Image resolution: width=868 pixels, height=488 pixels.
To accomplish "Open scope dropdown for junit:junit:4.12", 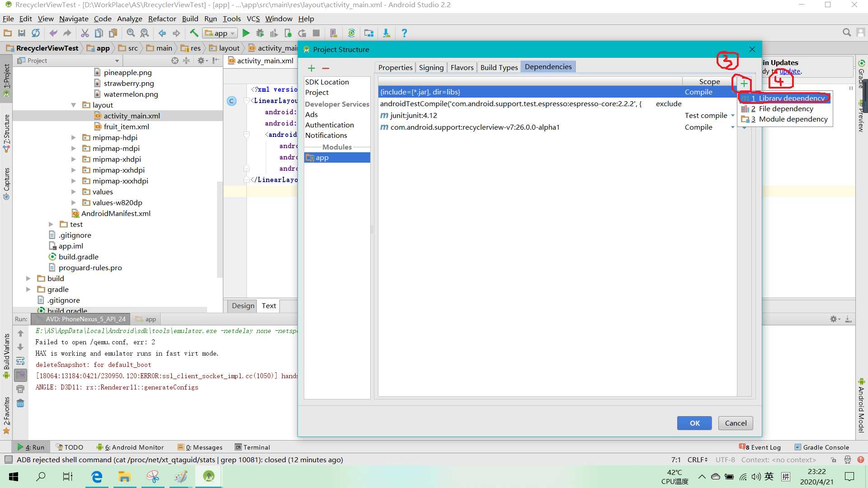I will [732, 115].
